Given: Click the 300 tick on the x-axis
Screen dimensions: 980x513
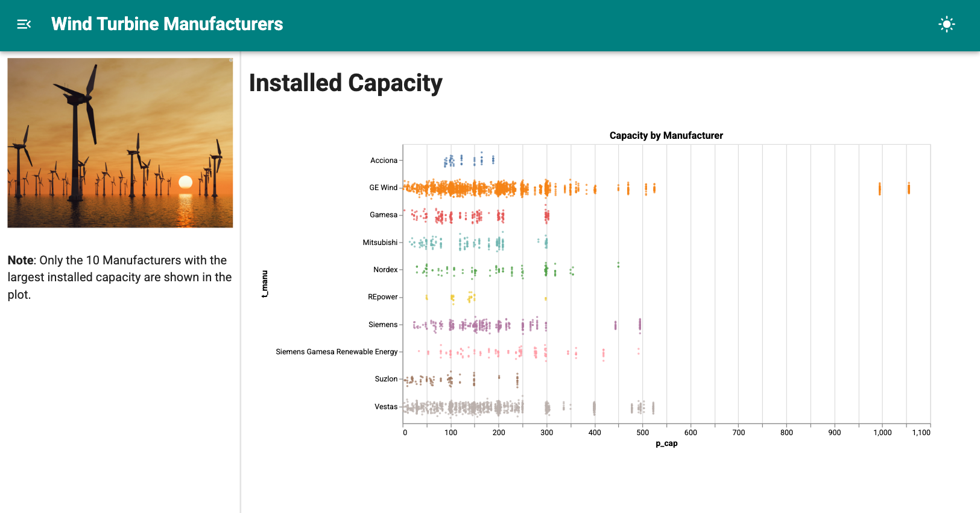Looking at the screenshot, I should click(x=547, y=433).
